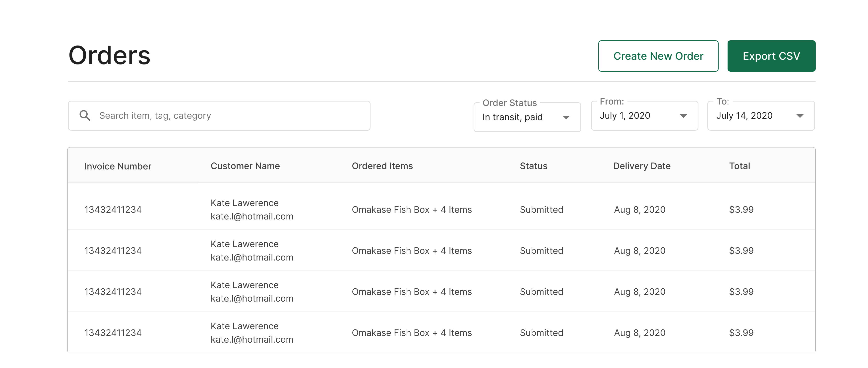The height and width of the screenshot is (368, 868).
Task: Click Kate Lawerence name in first row
Action: pos(245,203)
